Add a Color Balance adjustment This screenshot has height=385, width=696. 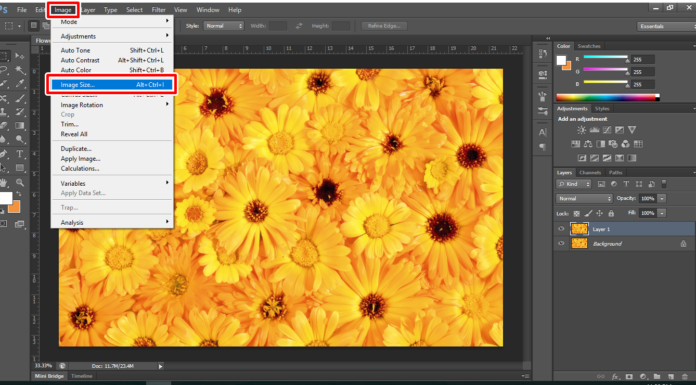coord(588,144)
